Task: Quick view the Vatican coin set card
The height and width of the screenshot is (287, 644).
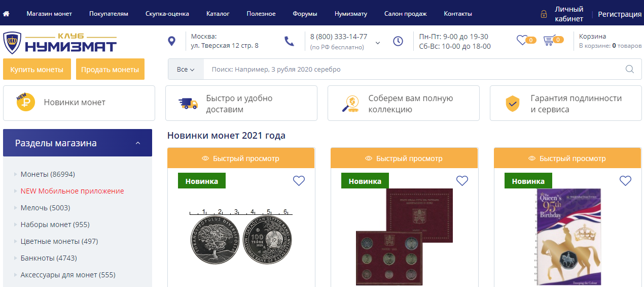Action: [x=404, y=158]
